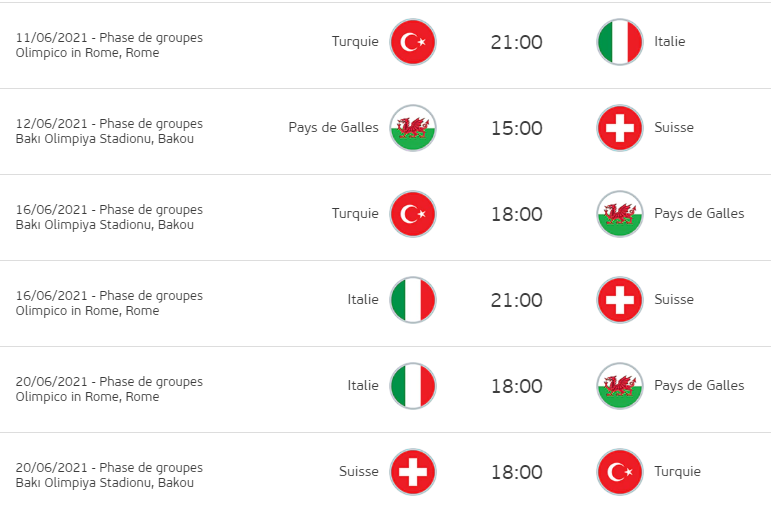Open 11/06/2021 Olimpico in Rome match info
This screenshot has height=509, width=771.
coord(109,45)
